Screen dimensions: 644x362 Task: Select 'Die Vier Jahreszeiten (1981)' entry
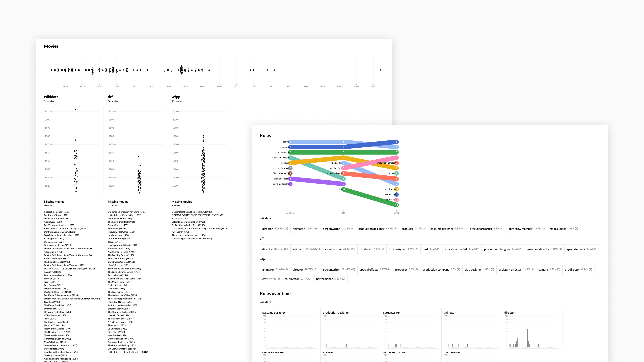coord(122,349)
